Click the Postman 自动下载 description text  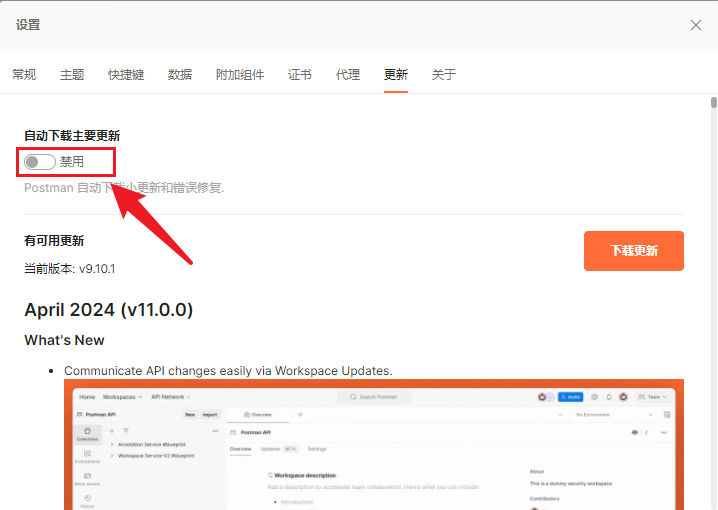(x=124, y=188)
